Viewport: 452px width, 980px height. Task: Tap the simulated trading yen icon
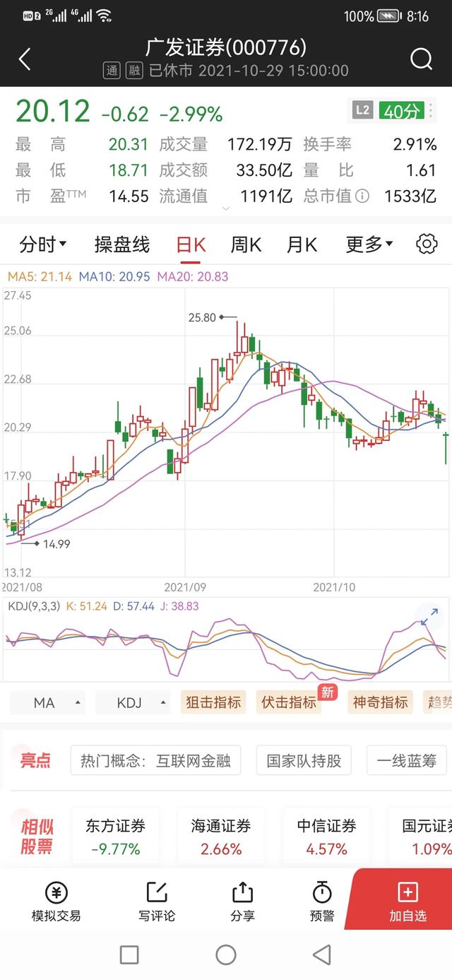pos(56,893)
